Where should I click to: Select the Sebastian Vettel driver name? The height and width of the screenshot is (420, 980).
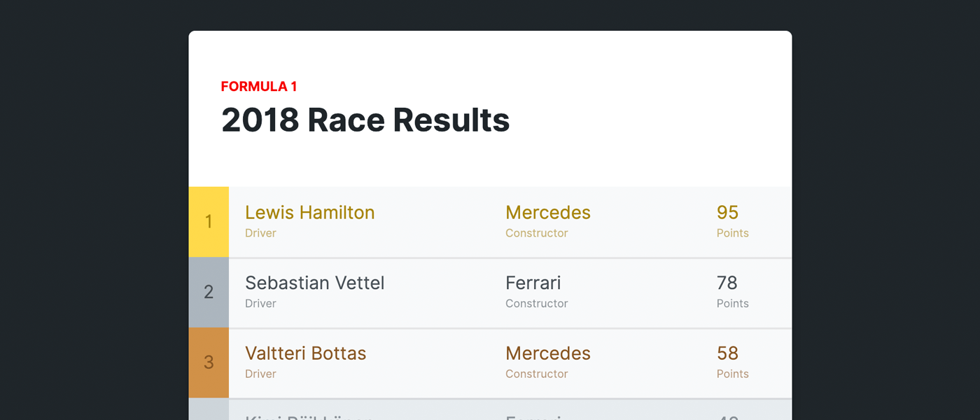314,283
